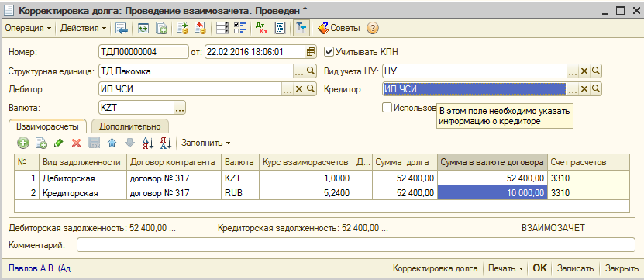Expand the Заполнить dropdown
This screenshot has height=280, width=644.
(206, 143)
